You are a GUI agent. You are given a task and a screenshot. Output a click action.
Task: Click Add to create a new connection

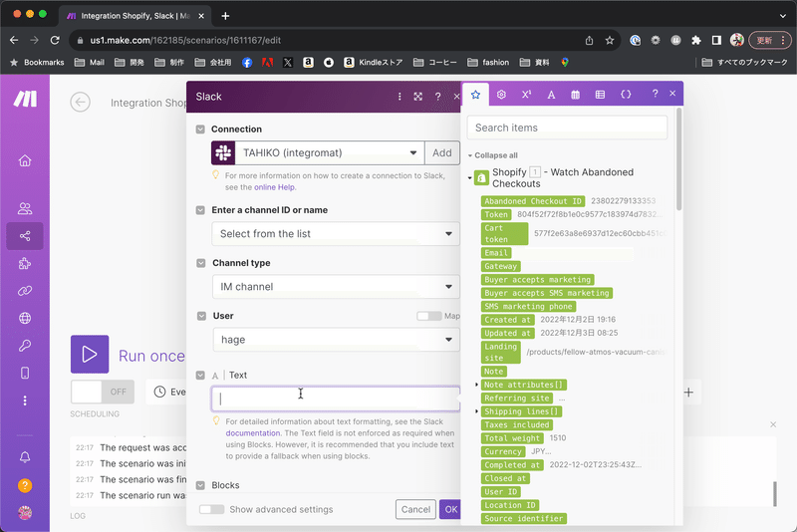point(442,153)
